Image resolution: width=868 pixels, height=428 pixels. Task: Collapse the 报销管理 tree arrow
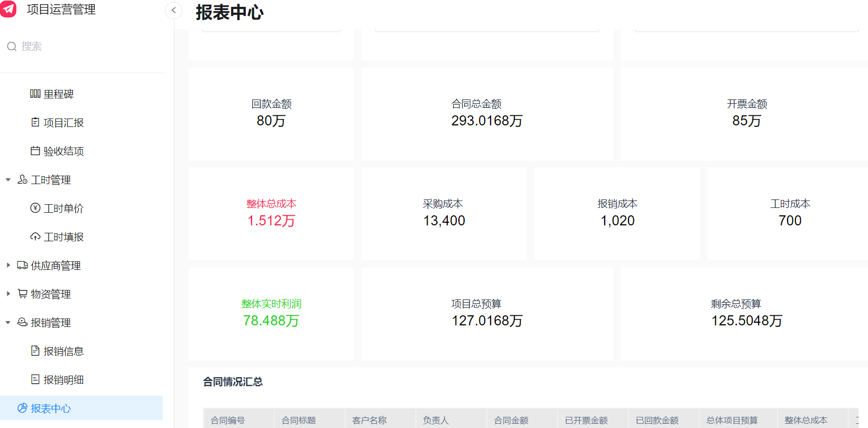[x=8, y=322]
